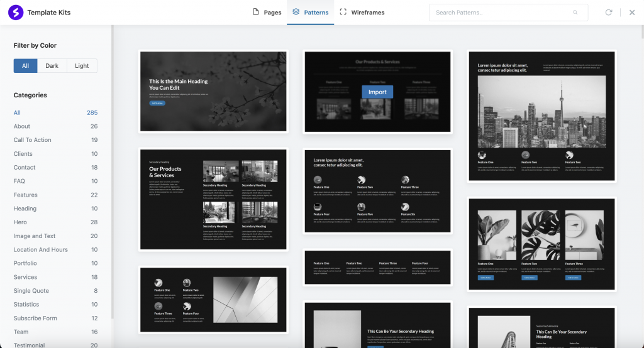Click the Template Kits title text
The height and width of the screenshot is (348, 644).
(x=49, y=13)
